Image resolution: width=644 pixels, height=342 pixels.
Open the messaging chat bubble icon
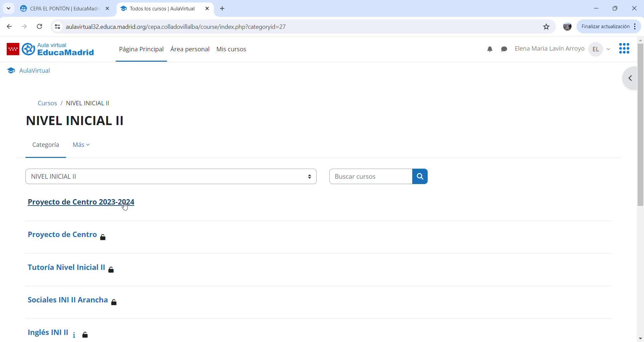tap(504, 49)
